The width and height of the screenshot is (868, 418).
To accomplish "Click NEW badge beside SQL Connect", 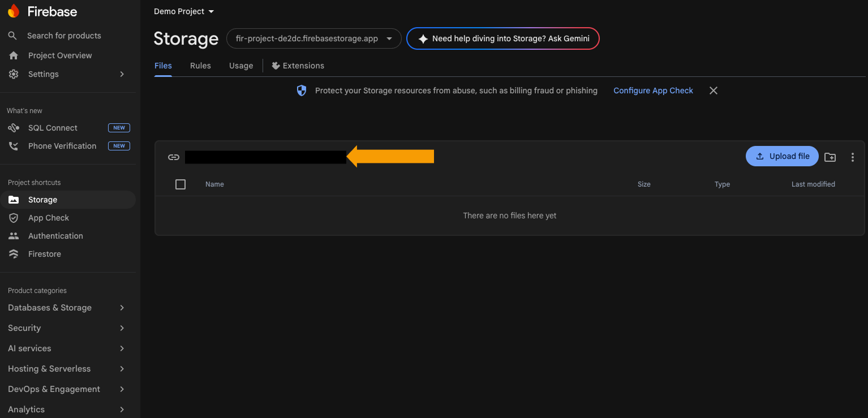I will click(119, 128).
